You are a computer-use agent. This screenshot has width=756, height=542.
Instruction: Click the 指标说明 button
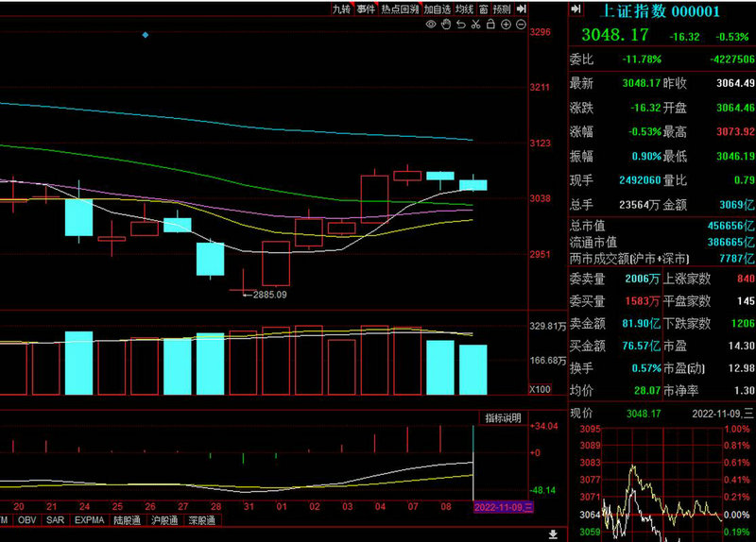tap(503, 418)
